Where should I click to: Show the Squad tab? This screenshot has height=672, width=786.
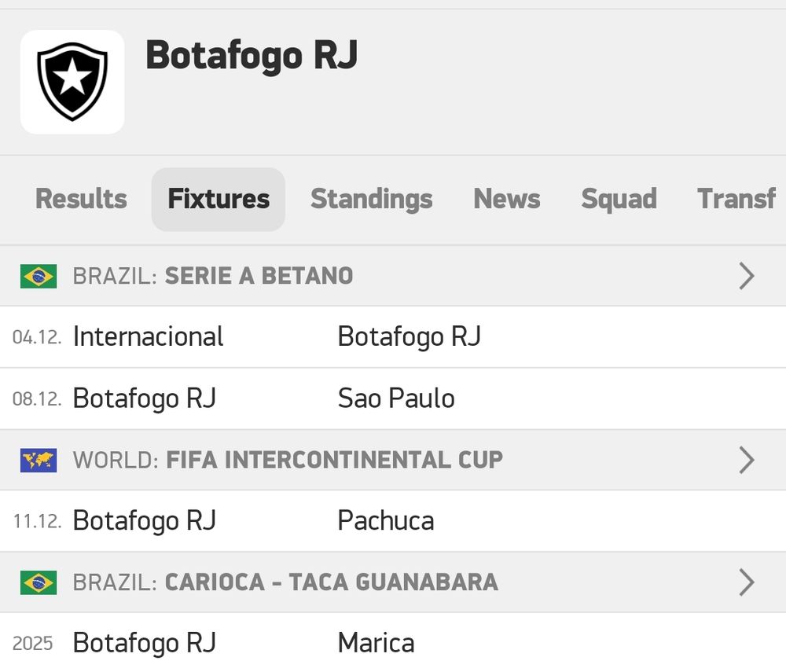619,200
